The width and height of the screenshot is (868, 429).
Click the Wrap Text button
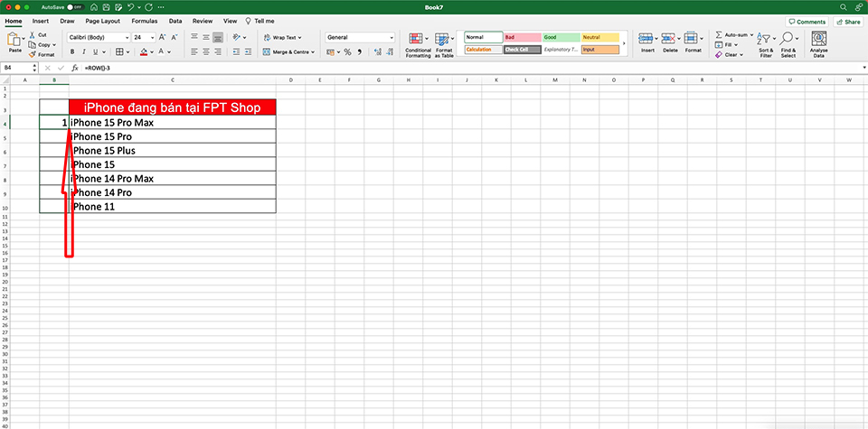[282, 38]
